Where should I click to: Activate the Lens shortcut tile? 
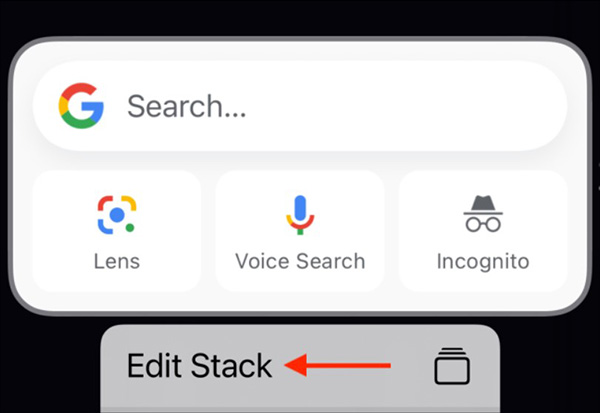117,231
